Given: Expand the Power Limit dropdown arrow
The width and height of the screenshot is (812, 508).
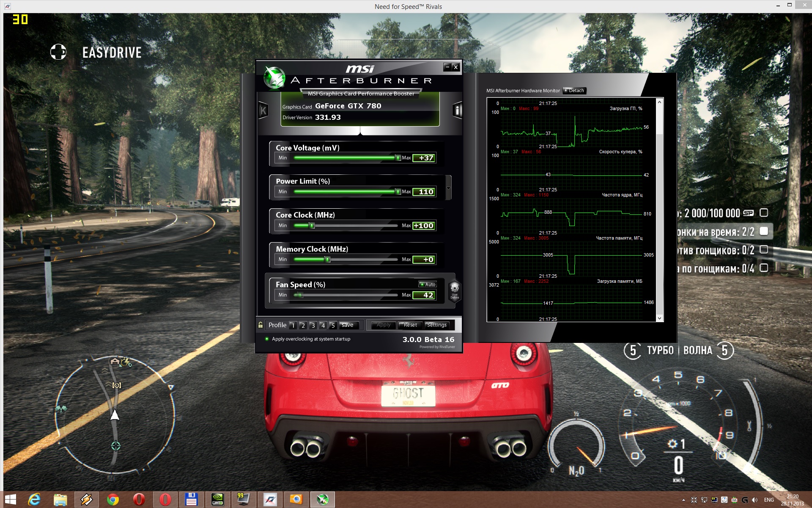Looking at the screenshot, I should [448, 188].
